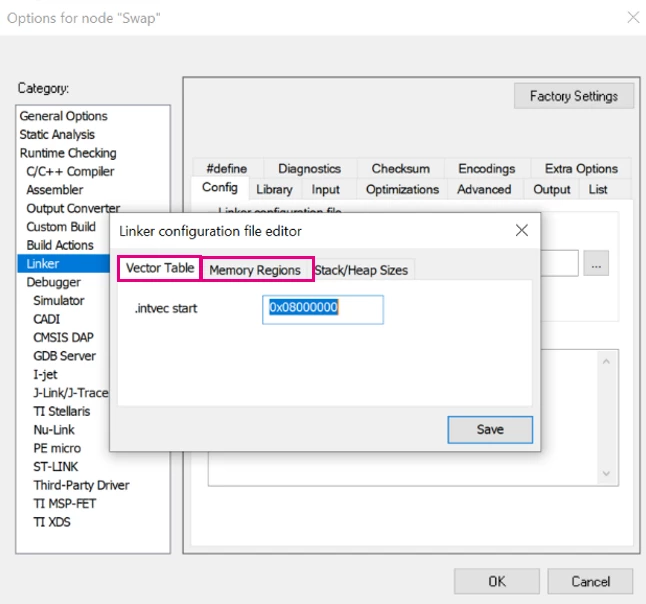Select Assembler category
This screenshot has height=604, width=646.
coord(55,190)
